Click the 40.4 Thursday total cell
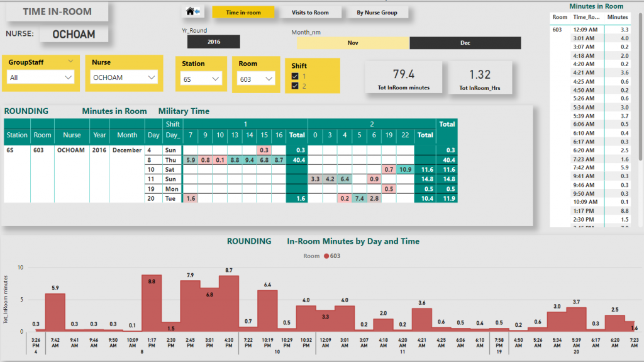Screen dimensions: 644x362 click(296, 161)
